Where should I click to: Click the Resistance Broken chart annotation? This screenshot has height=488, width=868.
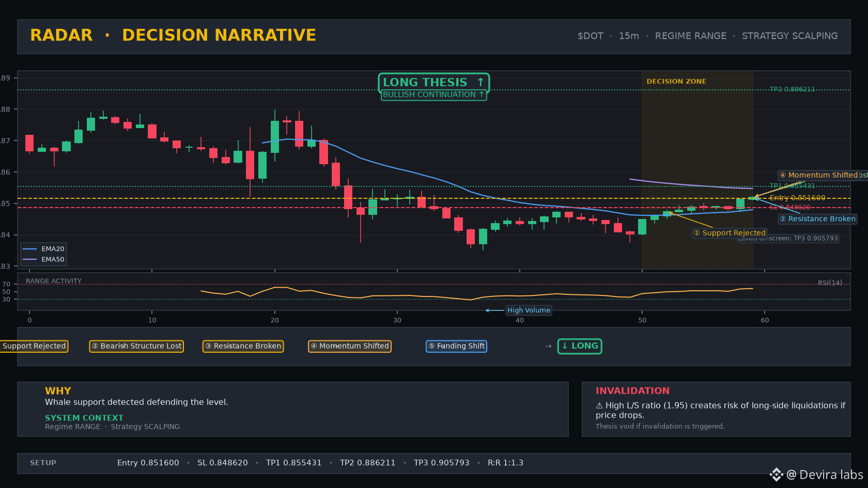coord(817,219)
